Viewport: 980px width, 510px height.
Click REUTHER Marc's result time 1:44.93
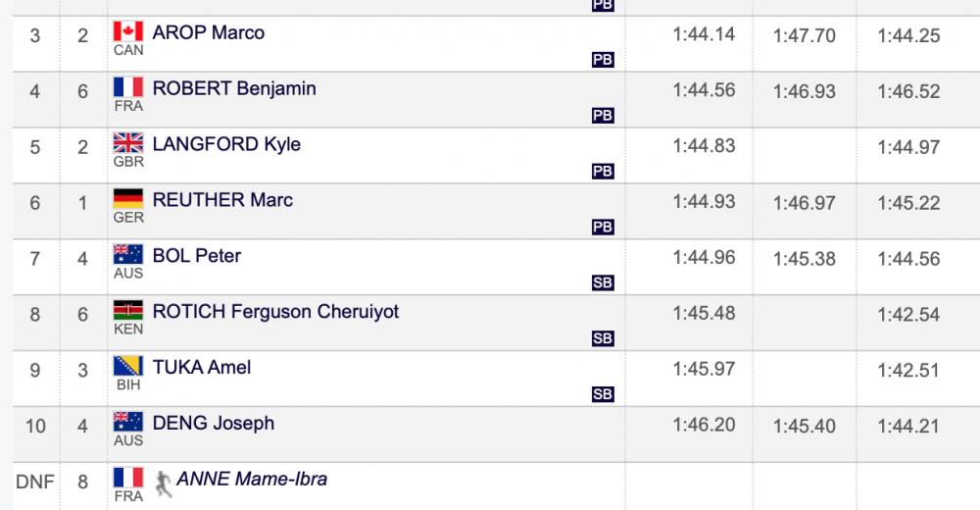[x=704, y=201]
